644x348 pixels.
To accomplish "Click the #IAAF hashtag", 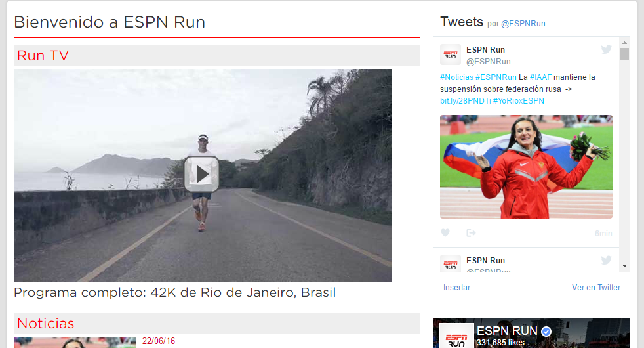I will [x=540, y=77].
